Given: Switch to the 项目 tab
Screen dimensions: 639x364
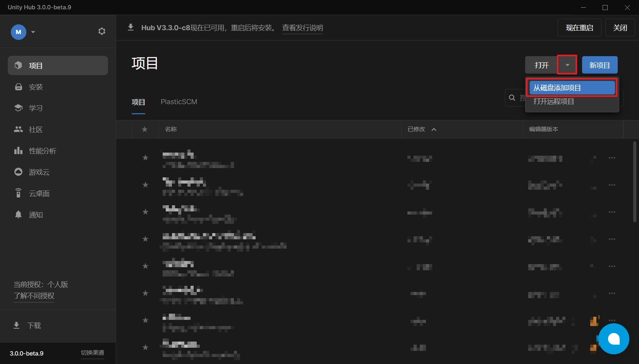Looking at the screenshot, I should point(138,102).
